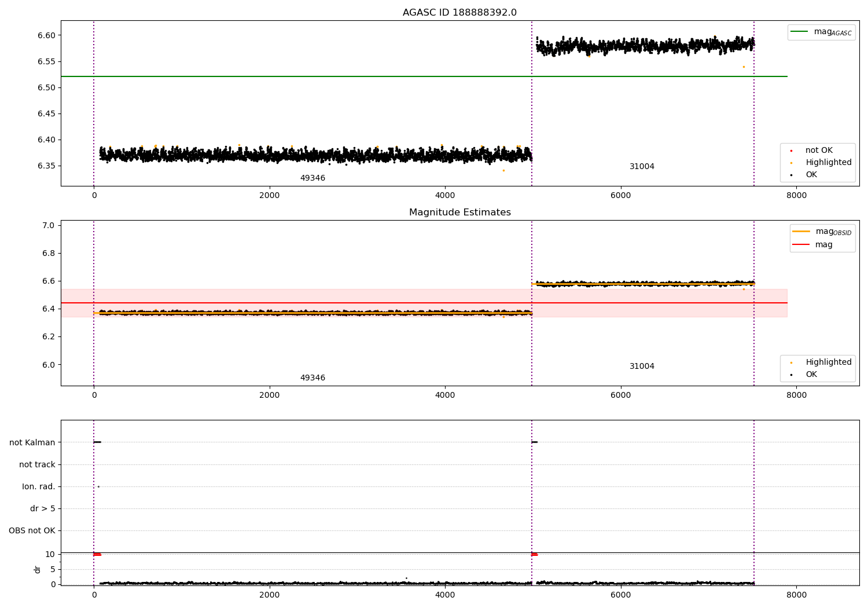Click the "dr > 5" y-axis label

point(43,508)
